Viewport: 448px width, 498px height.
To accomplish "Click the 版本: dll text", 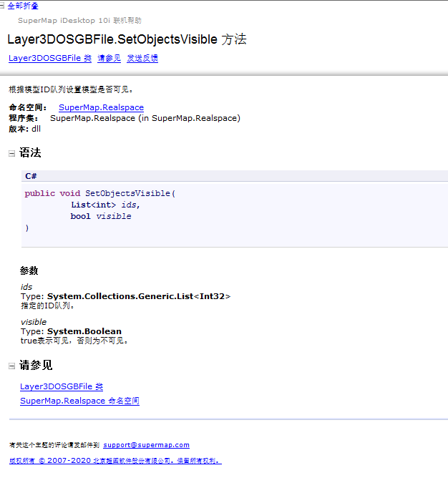I will click(25, 129).
